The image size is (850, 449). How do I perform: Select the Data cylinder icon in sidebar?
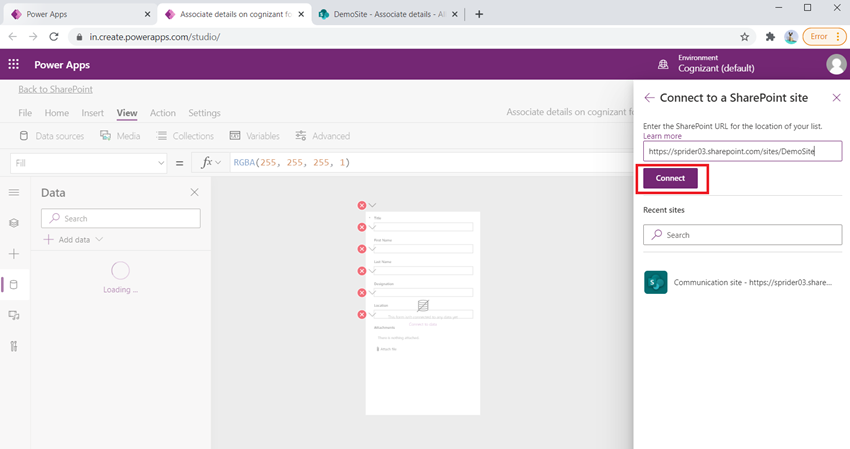pos(14,285)
